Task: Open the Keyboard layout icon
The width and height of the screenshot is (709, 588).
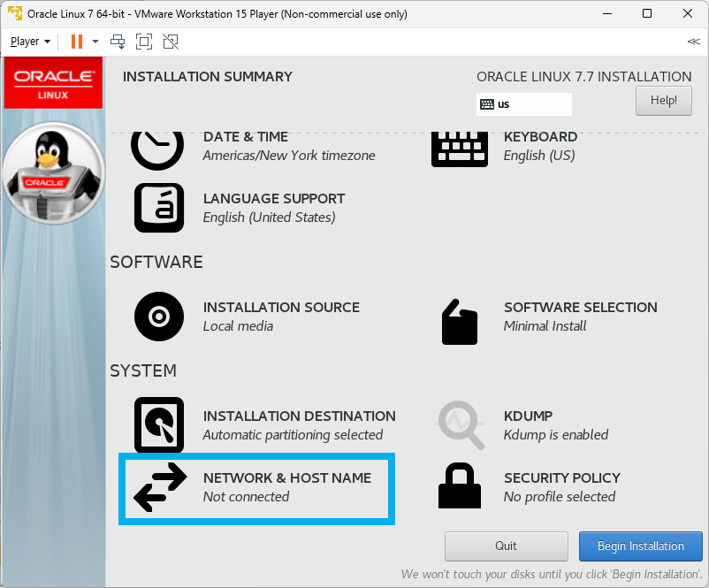Action: [x=460, y=149]
